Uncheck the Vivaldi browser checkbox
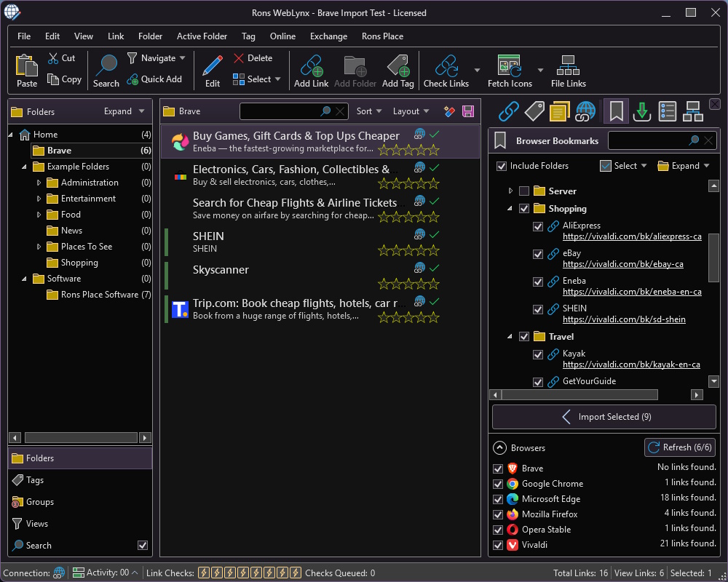The height and width of the screenshot is (582, 728). tap(498, 546)
